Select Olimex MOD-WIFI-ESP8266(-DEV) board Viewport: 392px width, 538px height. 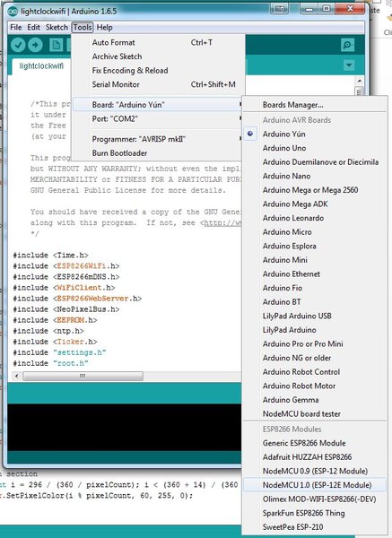pyautogui.click(x=315, y=499)
